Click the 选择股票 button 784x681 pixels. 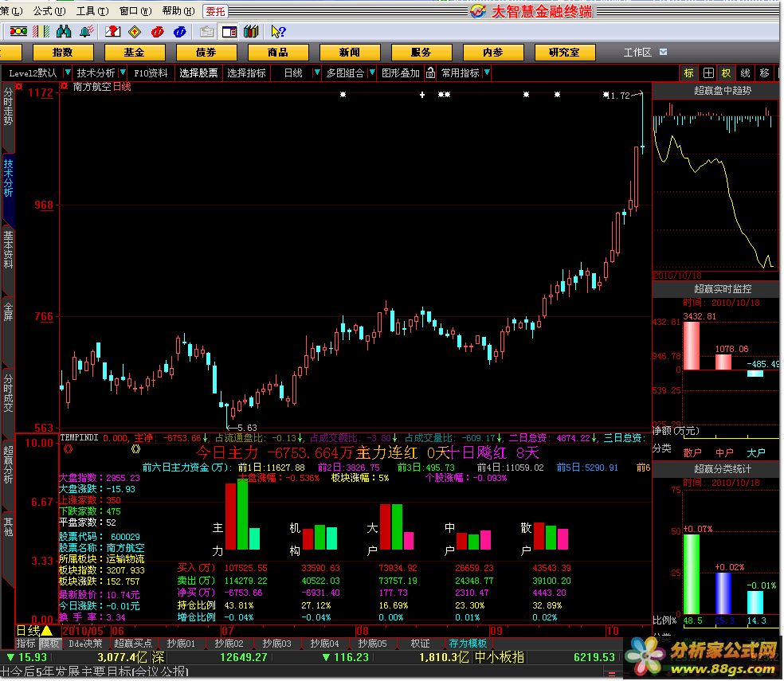click(x=198, y=73)
